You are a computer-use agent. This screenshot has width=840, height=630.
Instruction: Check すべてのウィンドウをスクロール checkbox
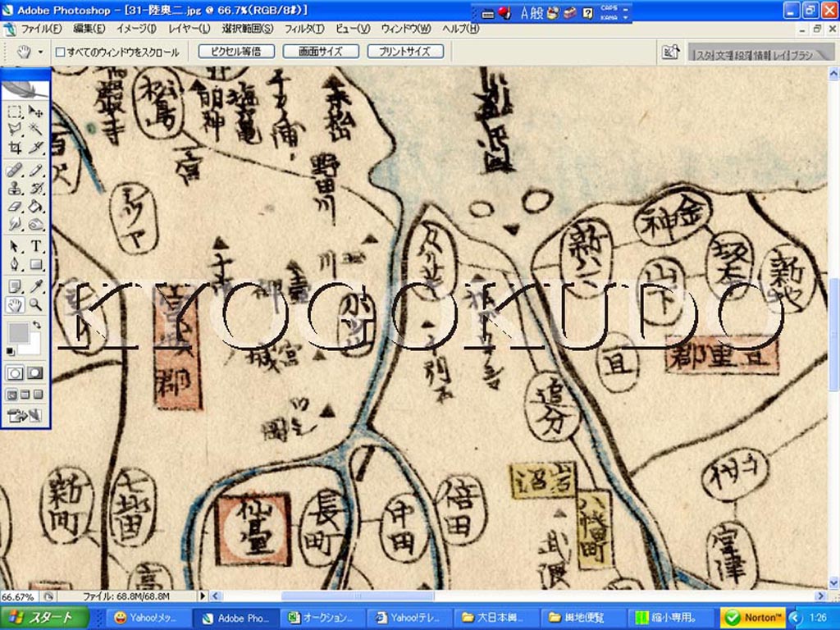click(61, 52)
